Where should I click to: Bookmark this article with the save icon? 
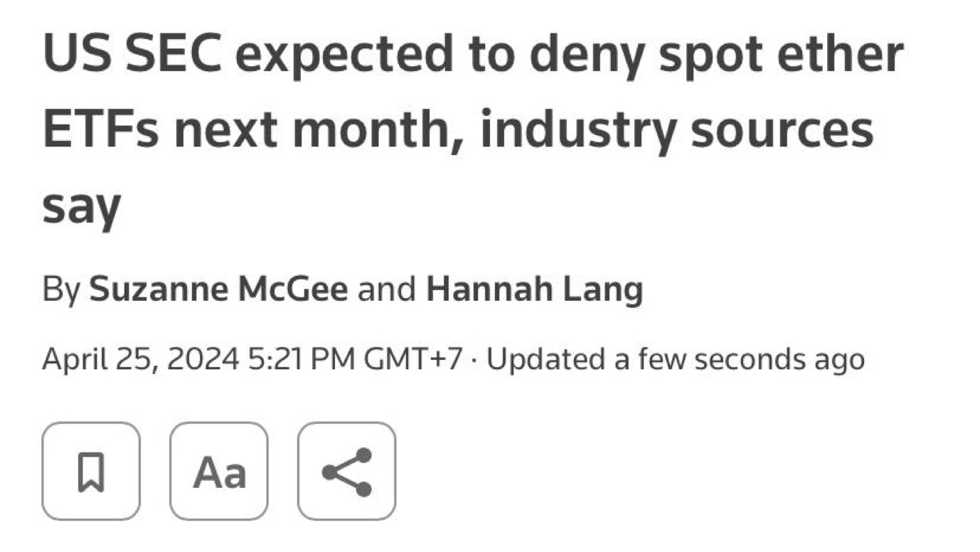[x=91, y=471]
